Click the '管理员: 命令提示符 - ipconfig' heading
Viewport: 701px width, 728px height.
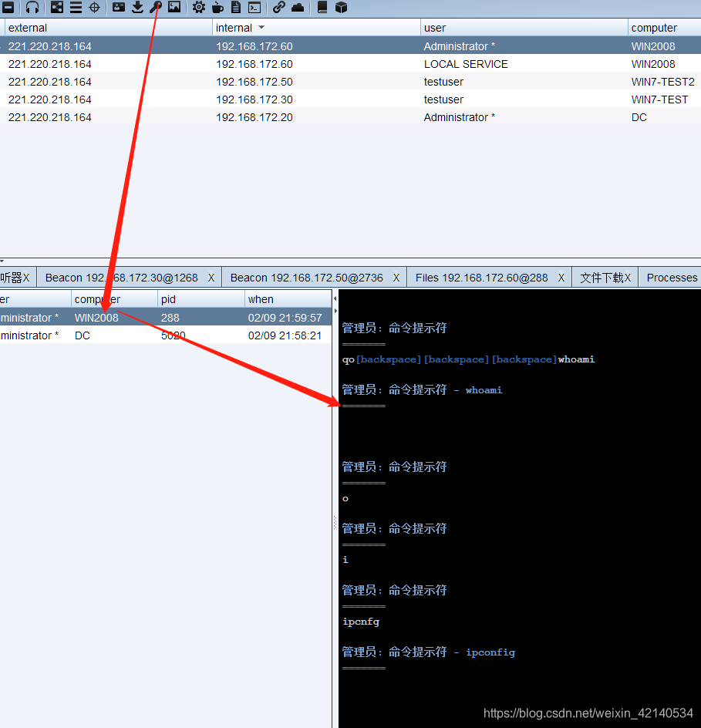pyautogui.click(x=429, y=652)
